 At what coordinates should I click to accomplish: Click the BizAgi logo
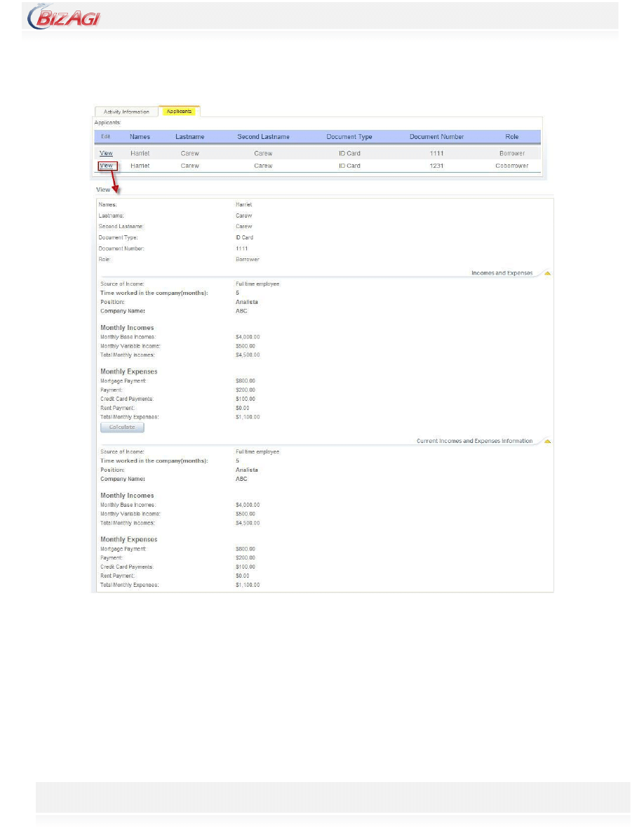coord(64,17)
